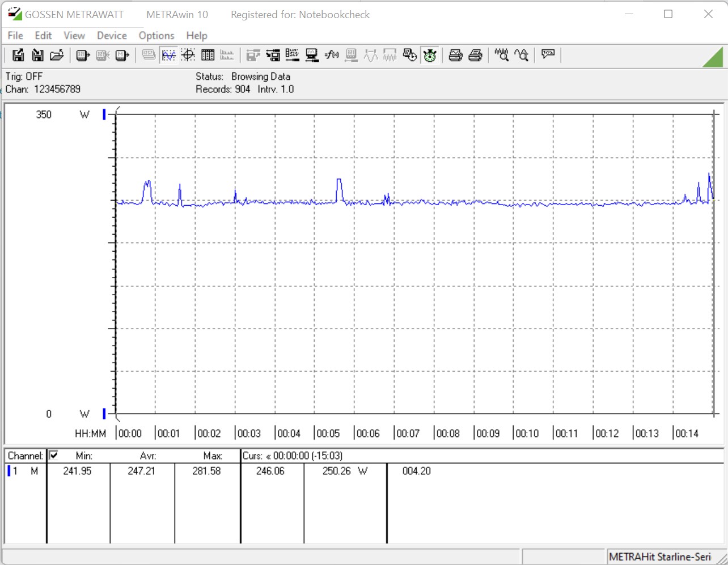Click the printer icon

(x=475, y=55)
